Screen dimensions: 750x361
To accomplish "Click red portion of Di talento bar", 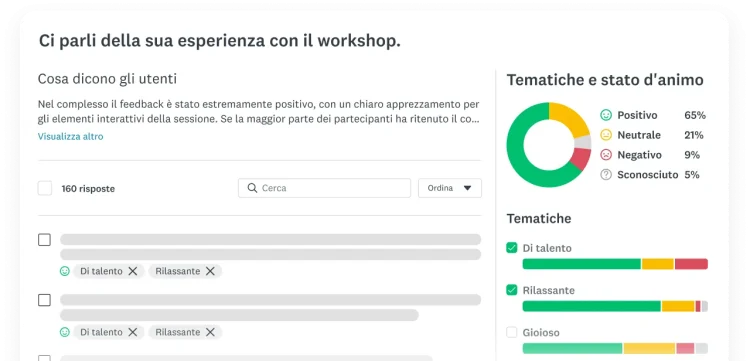I will tap(691, 264).
